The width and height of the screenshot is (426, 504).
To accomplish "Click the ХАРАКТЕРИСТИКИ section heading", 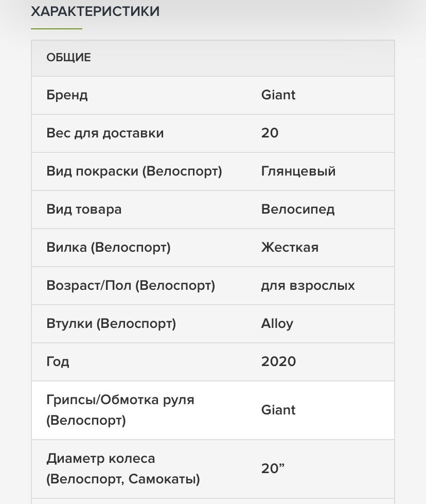I will (95, 11).
